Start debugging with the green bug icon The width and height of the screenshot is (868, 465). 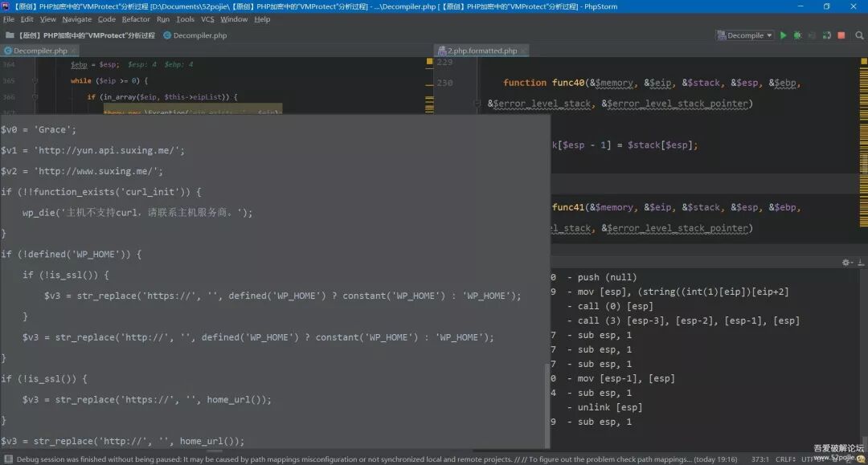[797, 35]
